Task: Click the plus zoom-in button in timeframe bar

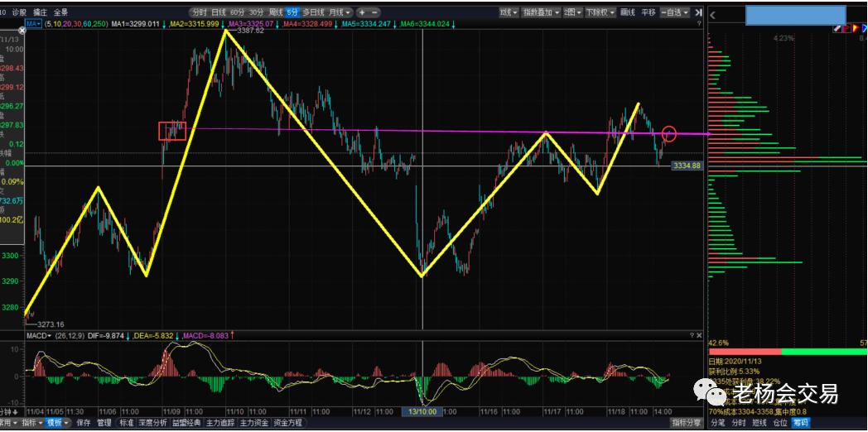Action: click(x=362, y=12)
